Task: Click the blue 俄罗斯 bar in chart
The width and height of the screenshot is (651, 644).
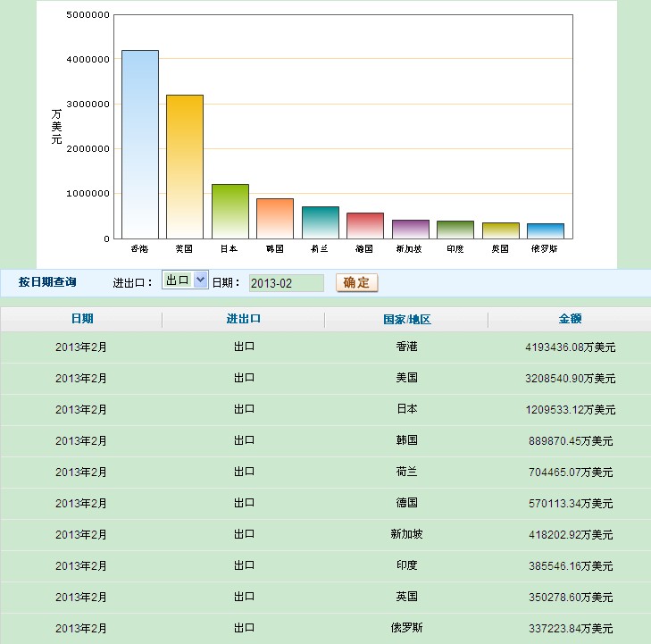Action: click(546, 230)
